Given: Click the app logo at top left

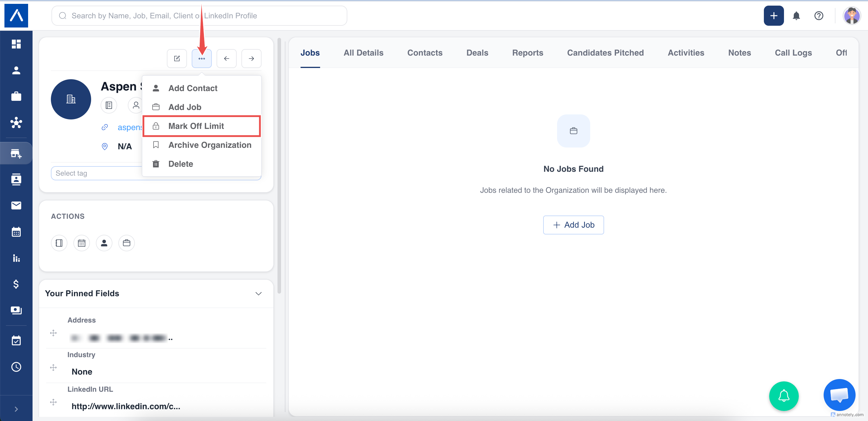Looking at the screenshot, I should 16,15.
